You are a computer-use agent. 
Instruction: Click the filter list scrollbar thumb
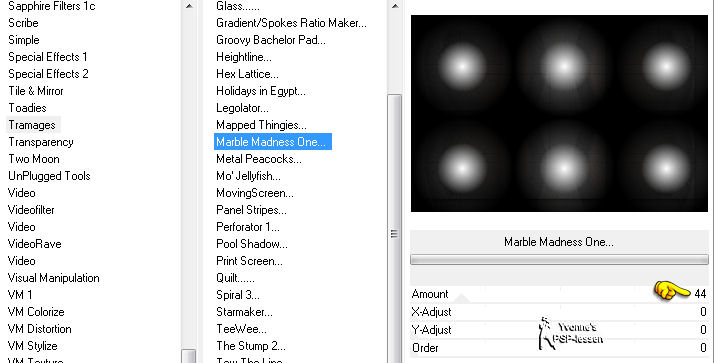coord(395,229)
